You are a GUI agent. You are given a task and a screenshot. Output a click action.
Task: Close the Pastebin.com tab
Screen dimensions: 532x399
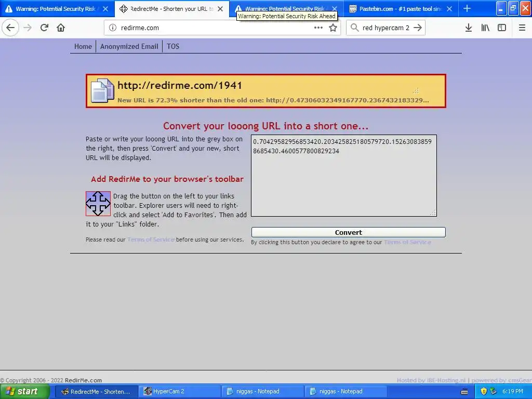click(x=449, y=9)
